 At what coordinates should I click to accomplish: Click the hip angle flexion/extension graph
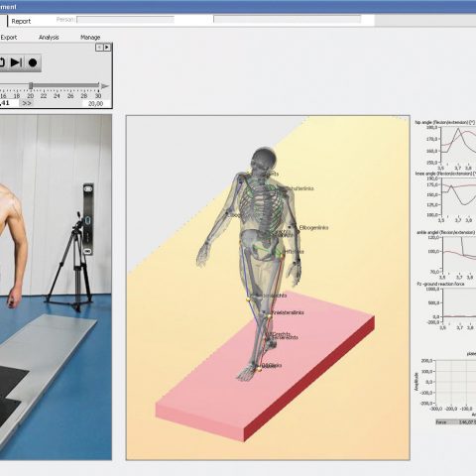coord(459,145)
